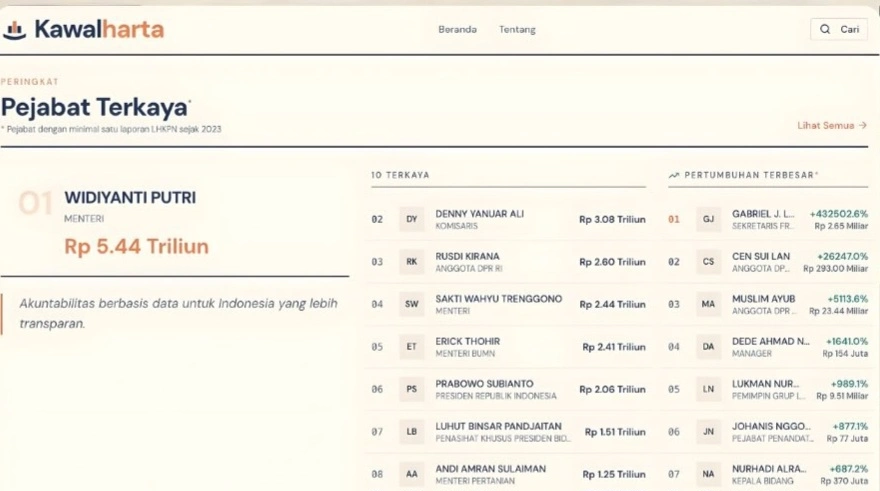Viewport: 880px width, 491px height.
Task: Select Prabowo Subianto entry
Action: (508, 389)
